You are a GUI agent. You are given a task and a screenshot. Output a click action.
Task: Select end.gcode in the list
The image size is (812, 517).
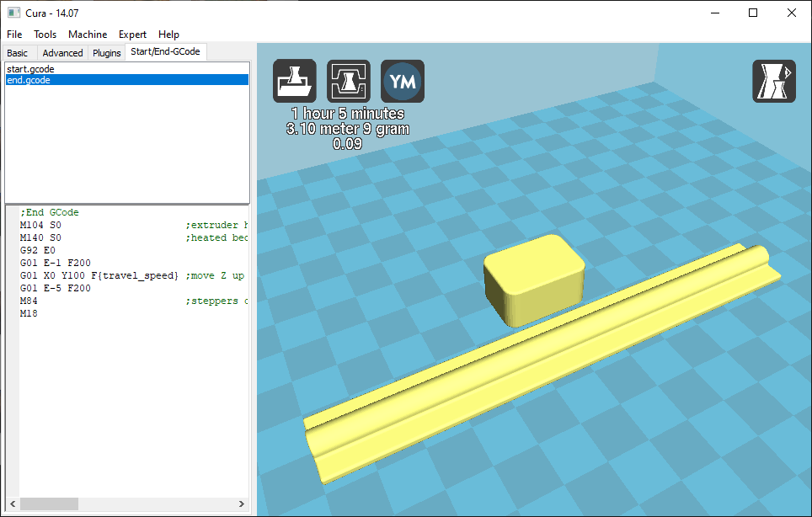pyautogui.click(x=127, y=80)
